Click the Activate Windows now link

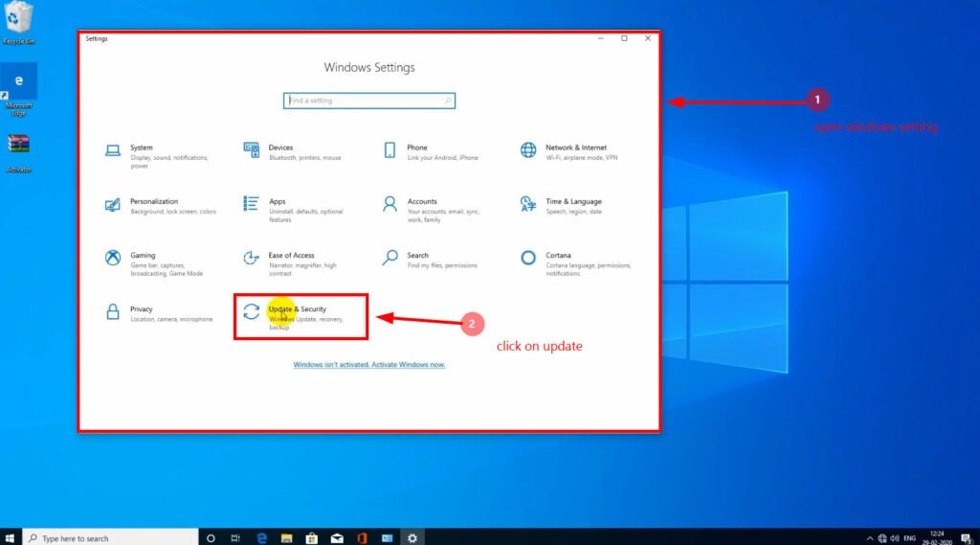(369, 365)
